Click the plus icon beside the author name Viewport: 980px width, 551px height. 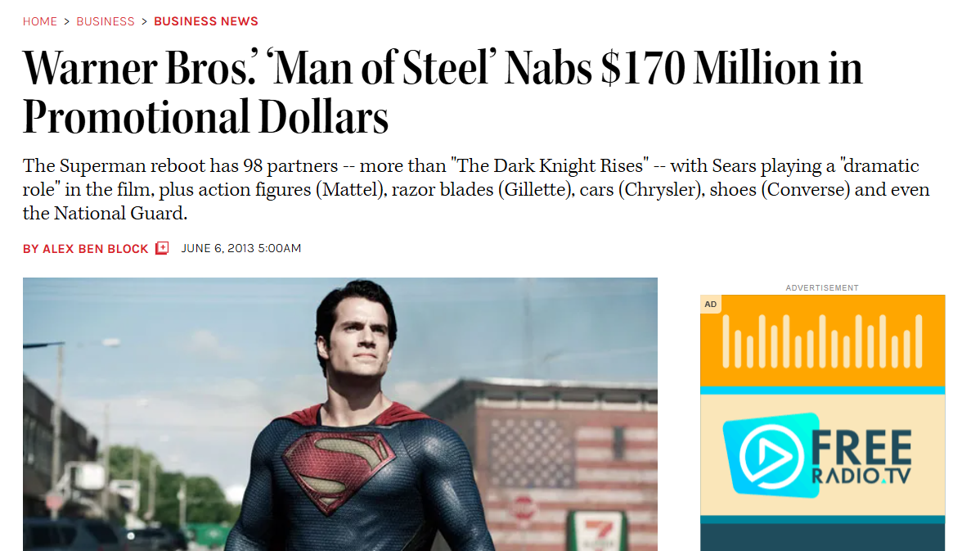click(x=162, y=248)
